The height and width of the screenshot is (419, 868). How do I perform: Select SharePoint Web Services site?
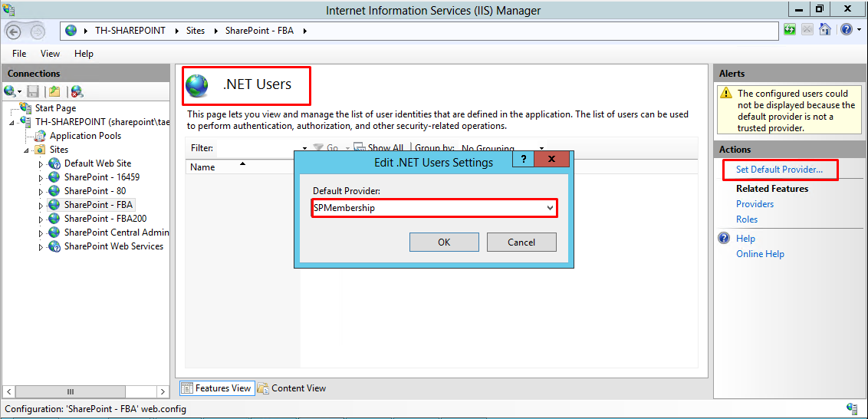click(113, 246)
